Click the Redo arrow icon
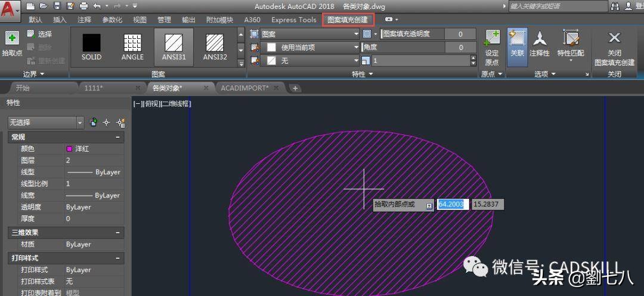The width and height of the screenshot is (644, 296). (x=116, y=6)
